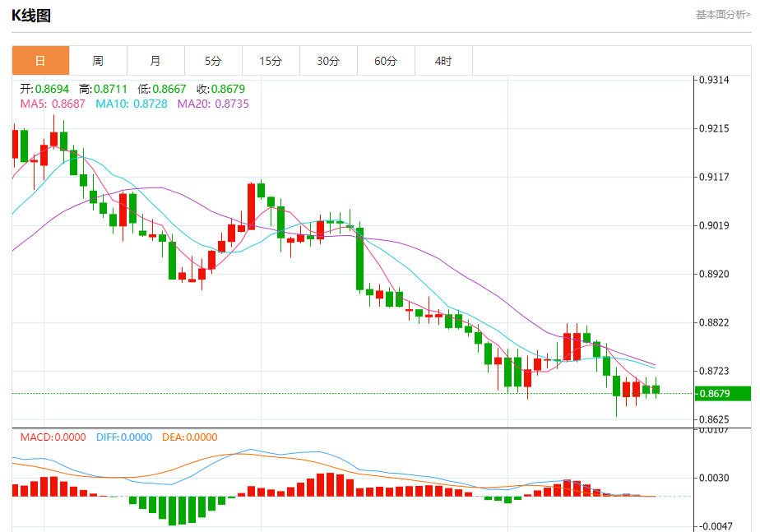760x532 pixels.
Task: Switch to the 月 monthly tab
Action: [x=155, y=61]
